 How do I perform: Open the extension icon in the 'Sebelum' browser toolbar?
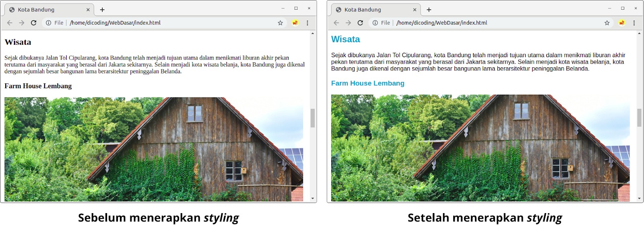pyautogui.click(x=295, y=23)
